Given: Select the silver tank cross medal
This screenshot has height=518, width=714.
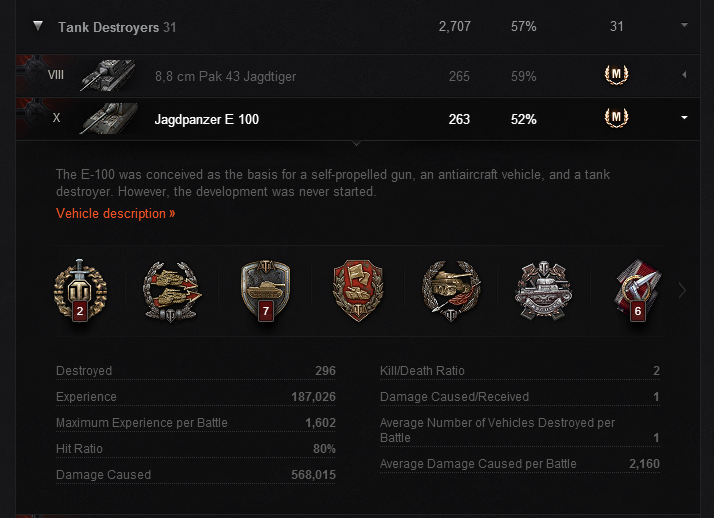Looking at the screenshot, I should (x=539, y=289).
